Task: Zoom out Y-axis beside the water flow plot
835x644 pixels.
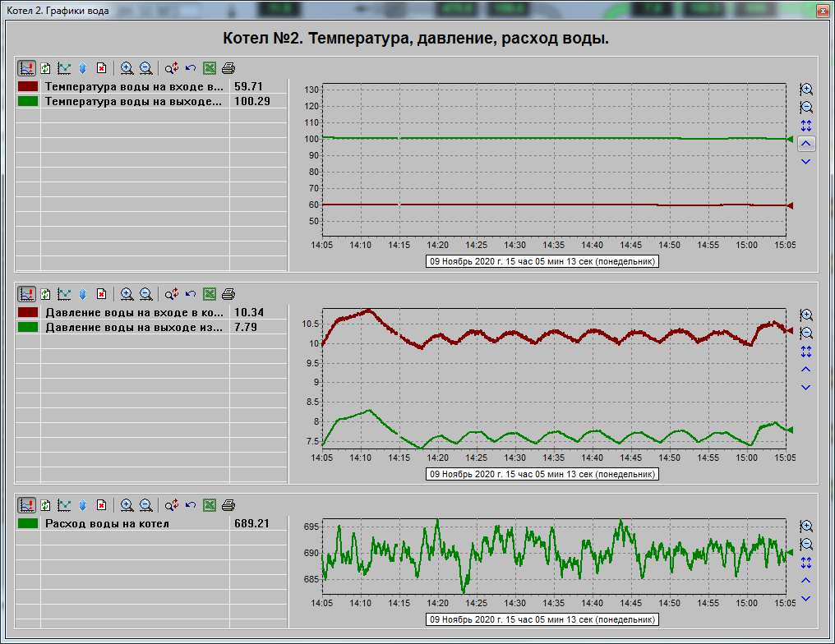Action: point(806,545)
